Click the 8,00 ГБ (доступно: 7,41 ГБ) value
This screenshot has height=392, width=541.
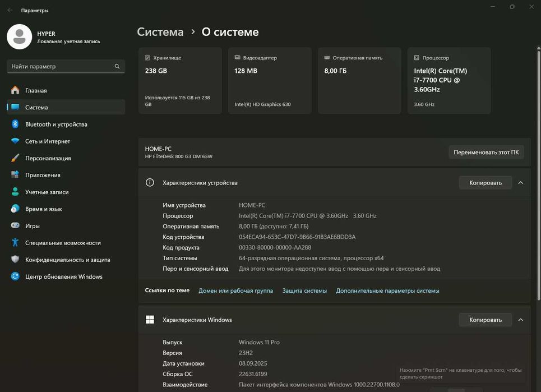(274, 227)
